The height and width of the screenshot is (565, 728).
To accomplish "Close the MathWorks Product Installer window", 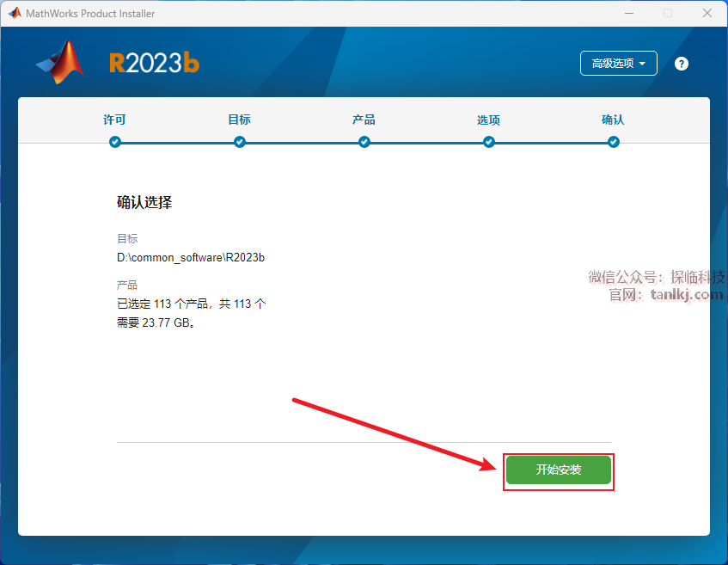I will 707,14.
